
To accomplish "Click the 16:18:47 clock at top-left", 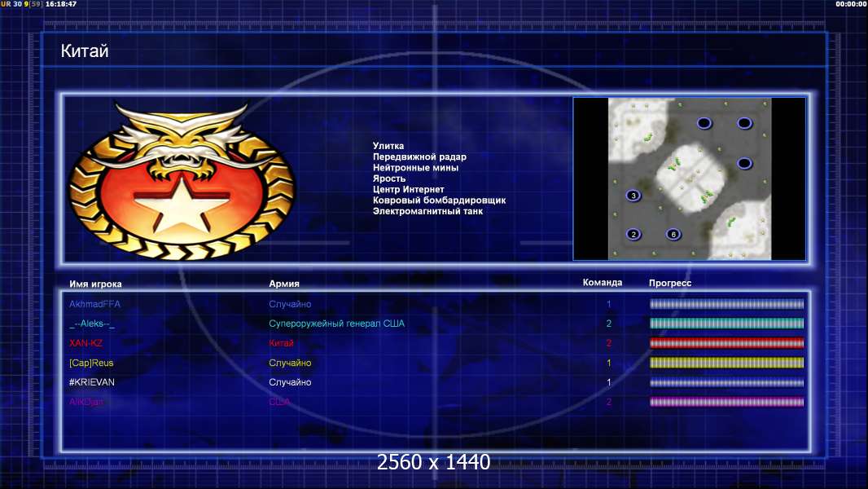I will tap(61, 4).
